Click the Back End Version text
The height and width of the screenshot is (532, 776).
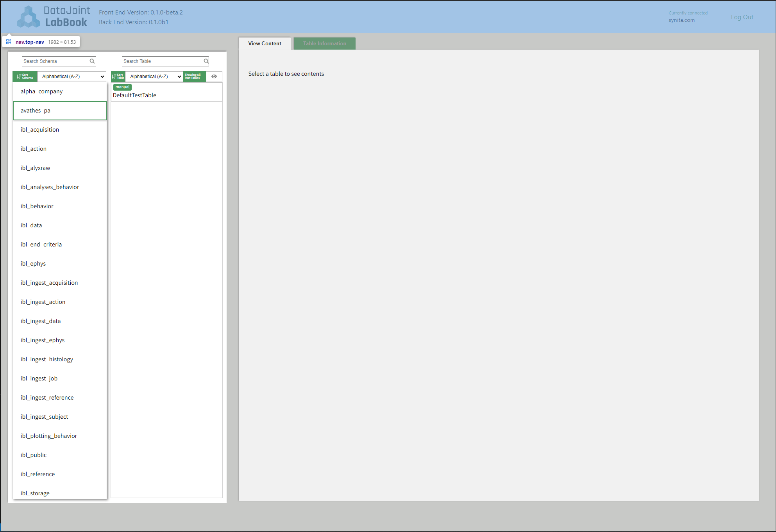click(x=134, y=22)
